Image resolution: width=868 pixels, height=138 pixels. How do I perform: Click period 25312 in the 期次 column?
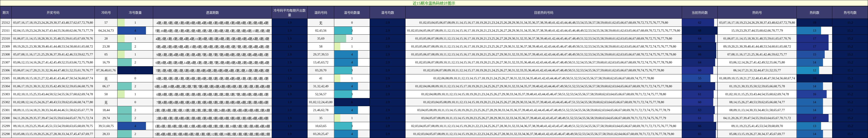tap(6, 23)
